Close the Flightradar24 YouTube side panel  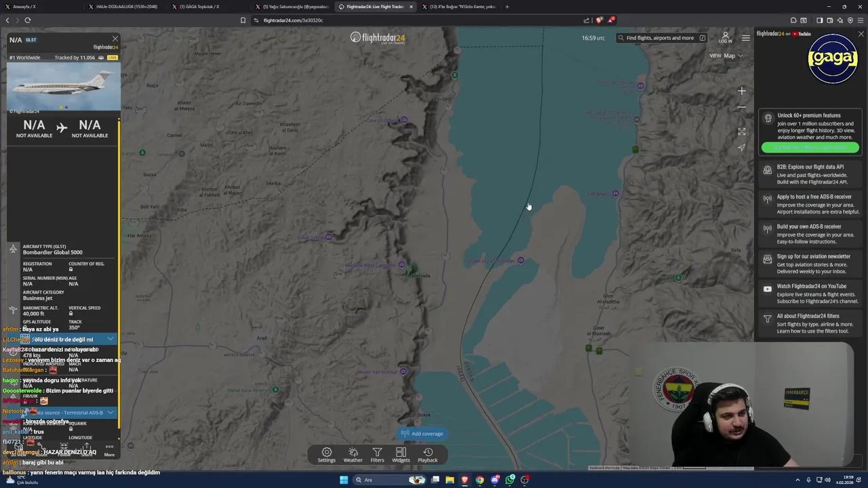pyautogui.click(x=861, y=34)
